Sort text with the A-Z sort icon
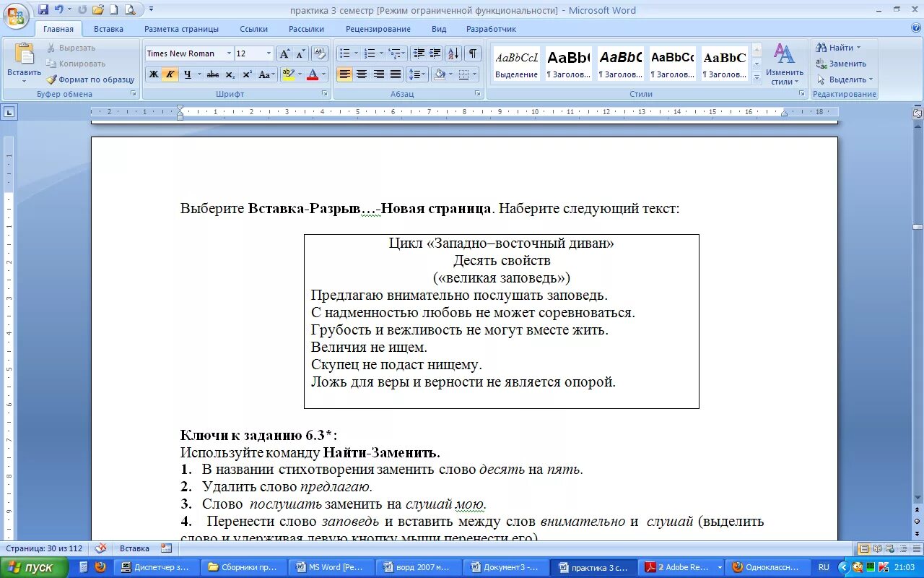Screen dimensions: 924x578 coord(453,53)
